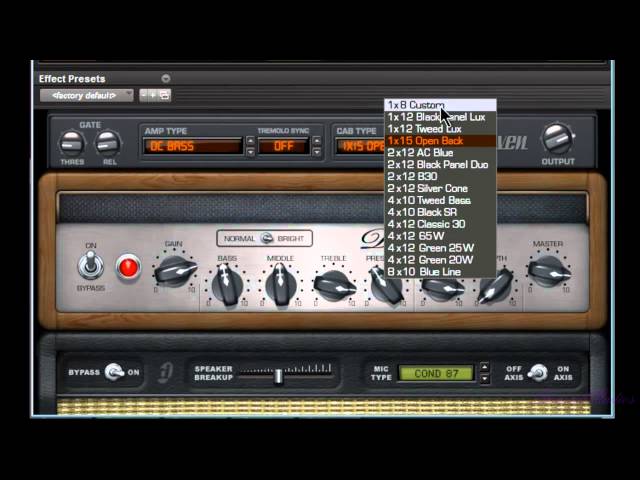Viewport: 640px width, 480px height.
Task: Click the Gate THRES knob
Action: point(70,144)
